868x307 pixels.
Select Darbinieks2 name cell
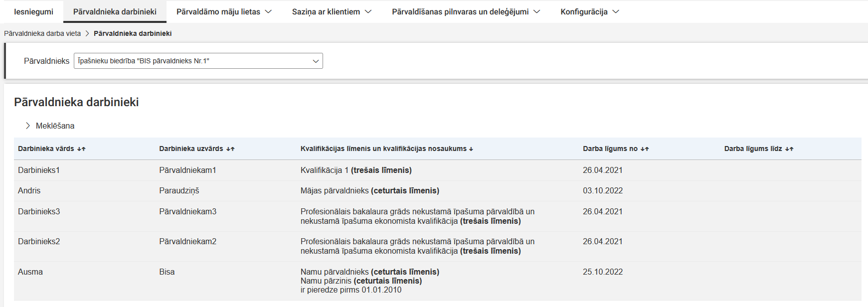coord(39,241)
